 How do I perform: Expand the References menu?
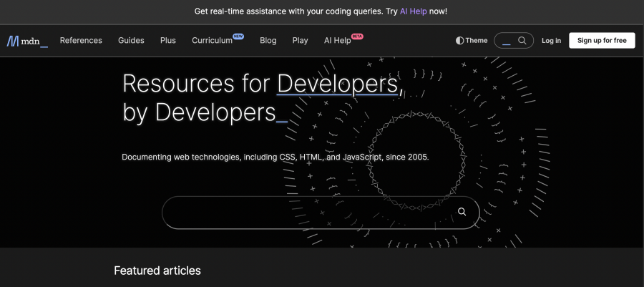[81, 40]
